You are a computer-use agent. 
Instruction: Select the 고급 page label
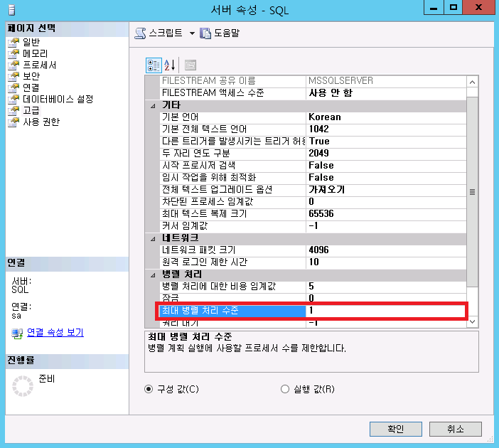tap(31, 110)
